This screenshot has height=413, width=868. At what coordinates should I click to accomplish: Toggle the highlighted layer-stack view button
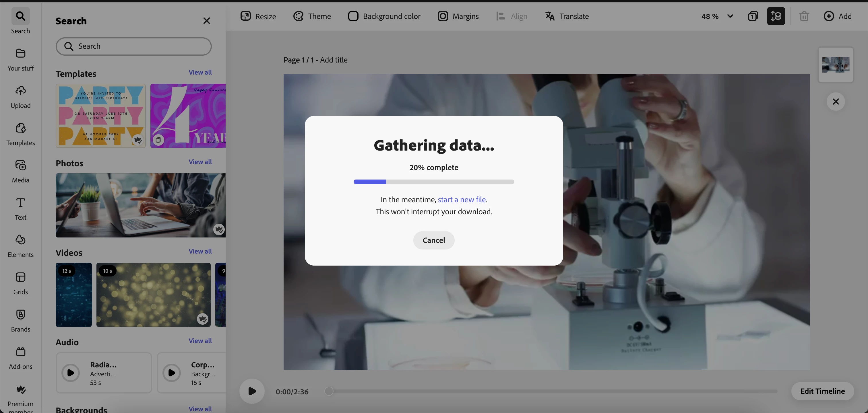[x=776, y=16]
